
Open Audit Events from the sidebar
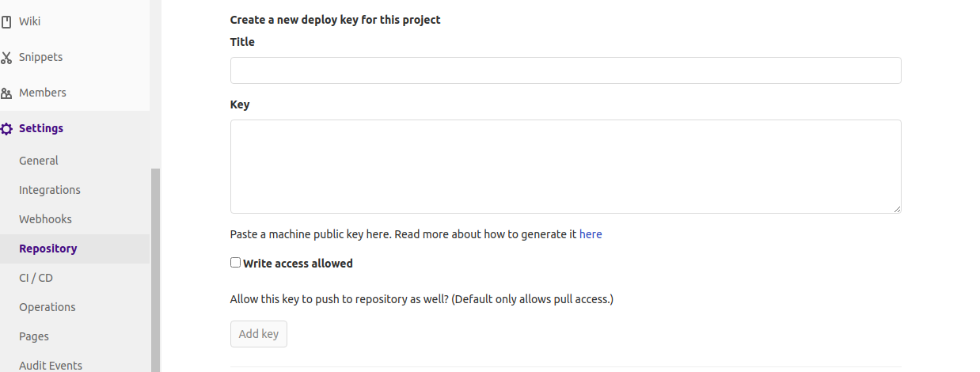pos(51,365)
